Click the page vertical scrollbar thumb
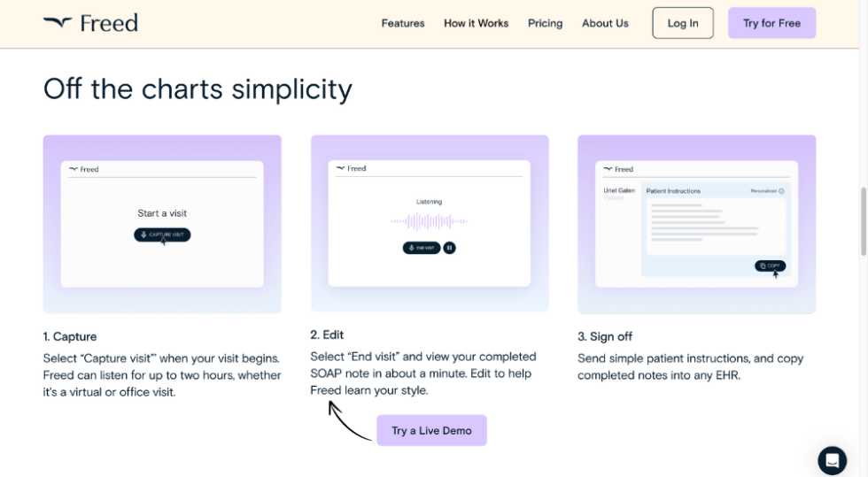The width and height of the screenshot is (868, 477). pyautogui.click(x=863, y=221)
